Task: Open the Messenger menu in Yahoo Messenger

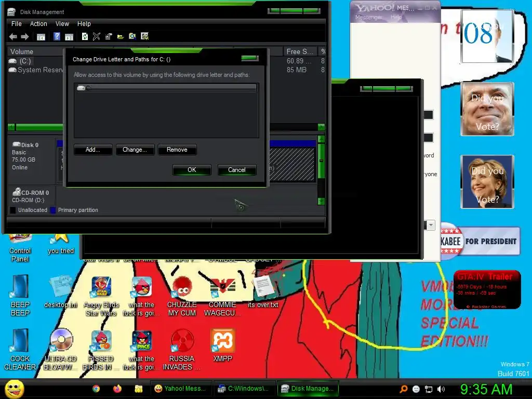Action: (x=369, y=17)
